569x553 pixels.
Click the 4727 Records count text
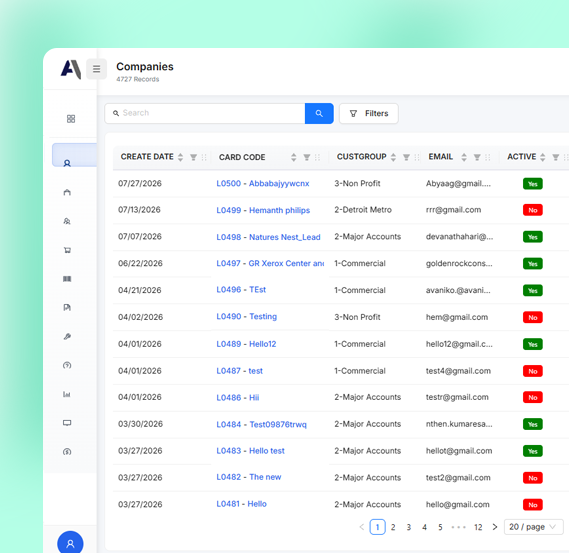pyautogui.click(x=138, y=79)
